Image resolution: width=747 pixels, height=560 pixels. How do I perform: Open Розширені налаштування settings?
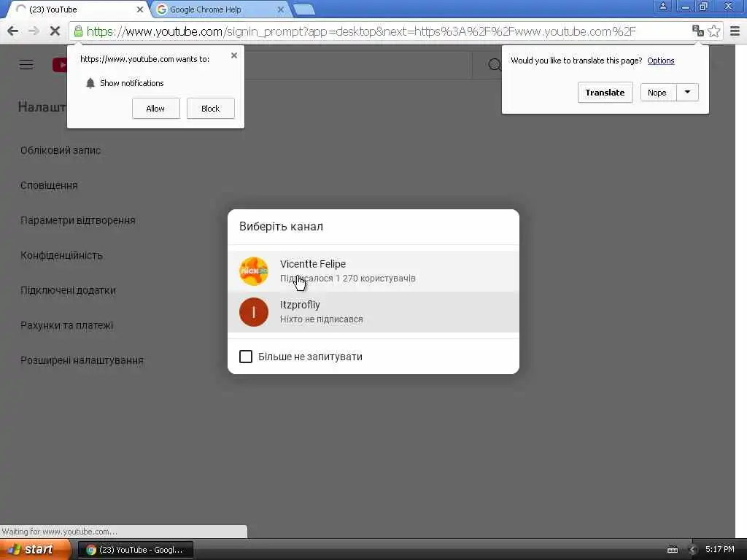[82, 360]
